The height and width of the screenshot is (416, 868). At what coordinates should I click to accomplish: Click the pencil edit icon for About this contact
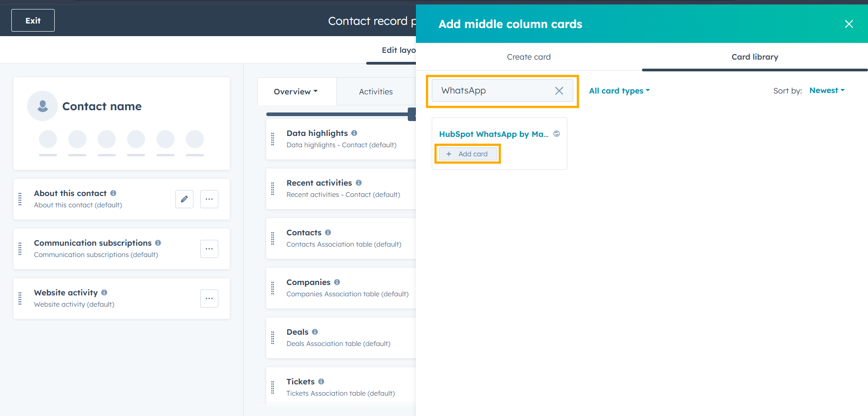(x=184, y=199)
